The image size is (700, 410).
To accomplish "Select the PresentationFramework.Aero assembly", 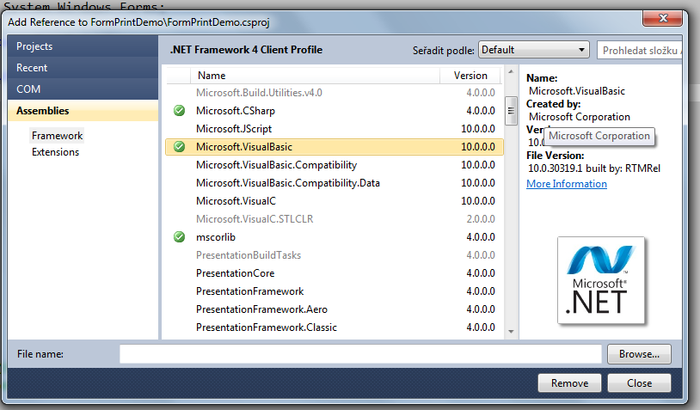I will [334, 309].
